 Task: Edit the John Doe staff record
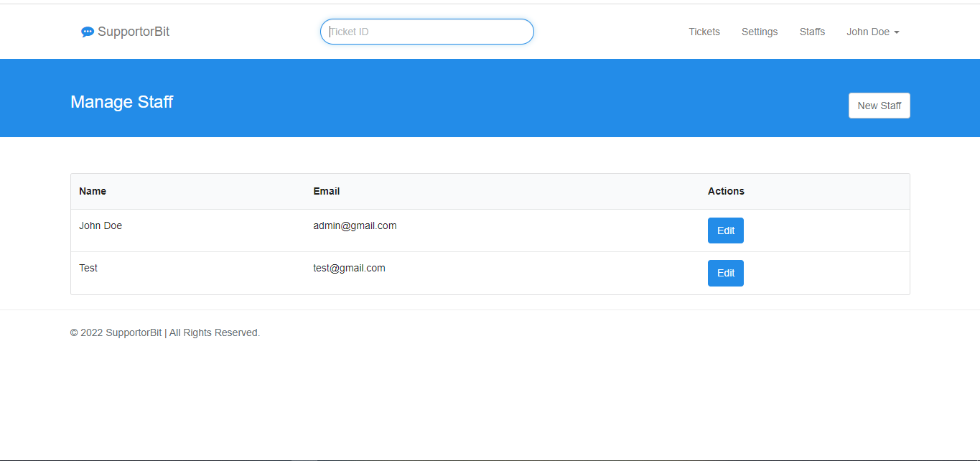pos(725,230)
